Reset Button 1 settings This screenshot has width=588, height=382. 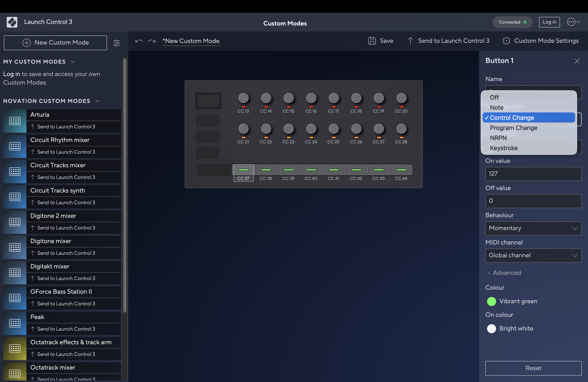click(x=533, y=368)
